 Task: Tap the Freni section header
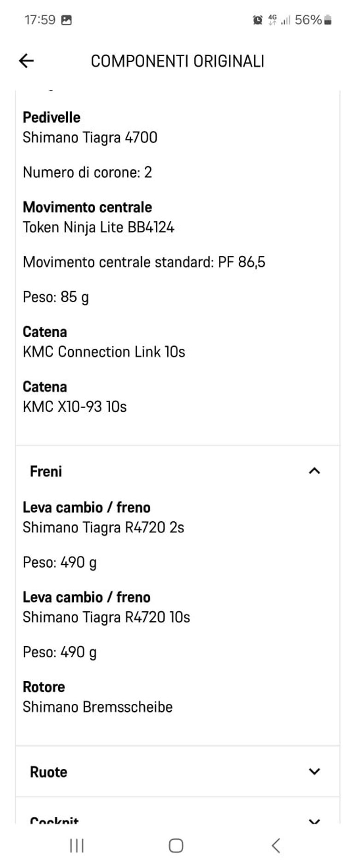click(46, 471)
